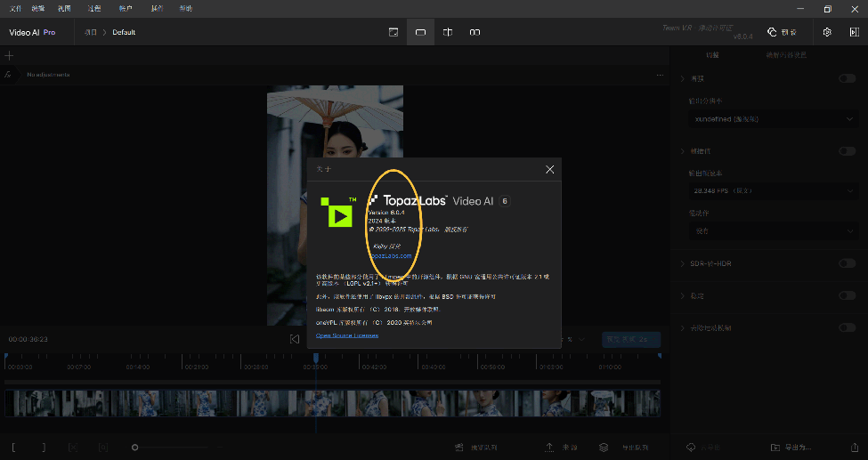868x460 pixels.
Task: Jump to previous frame skip icon
Action: click(295, 339)
